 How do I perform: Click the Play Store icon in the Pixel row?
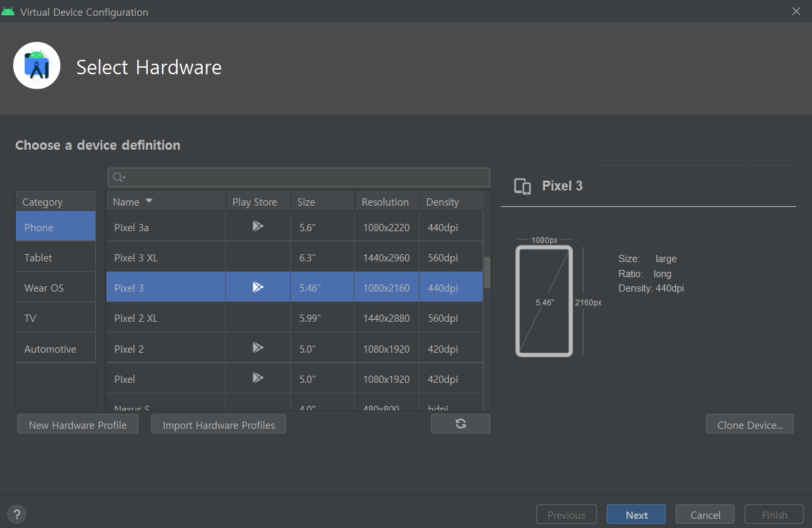[x=257, y=378]
